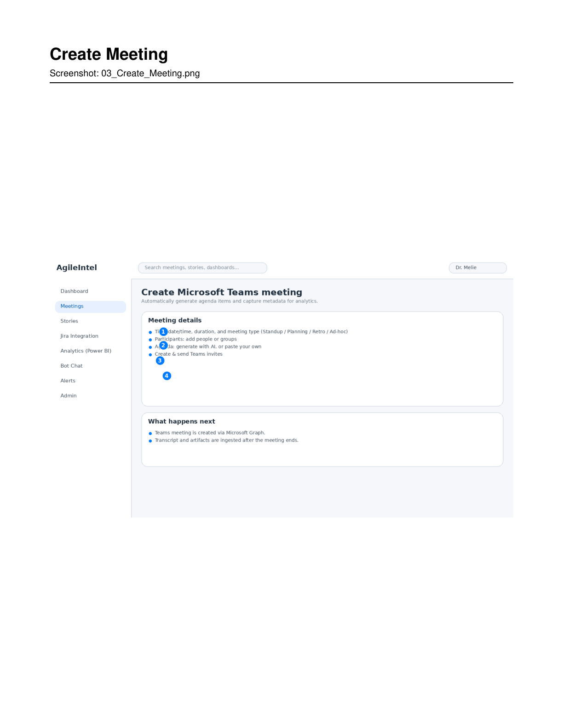
Task: Click 'Teams meeting is created via Microsoft Graph.'
Action: (210, 433)
